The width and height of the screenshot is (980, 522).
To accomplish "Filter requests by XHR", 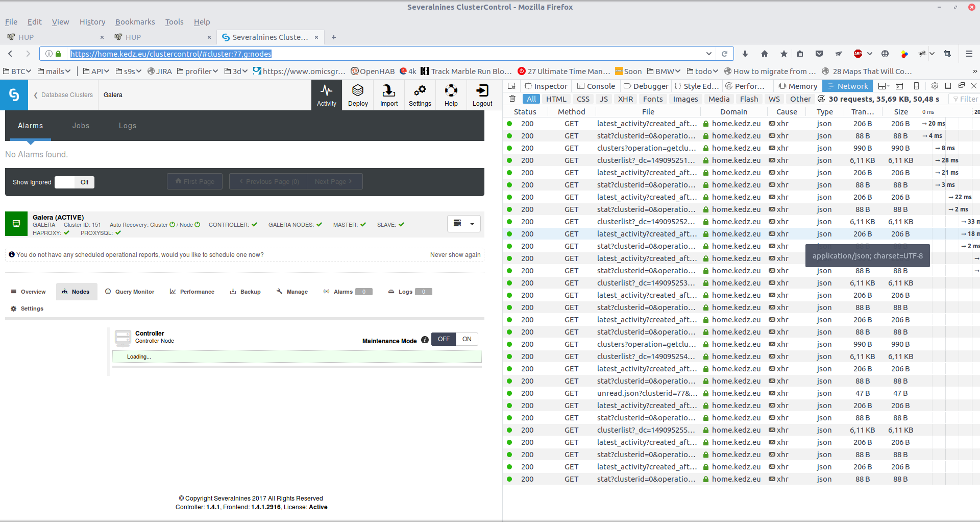I will click(625, 99).
